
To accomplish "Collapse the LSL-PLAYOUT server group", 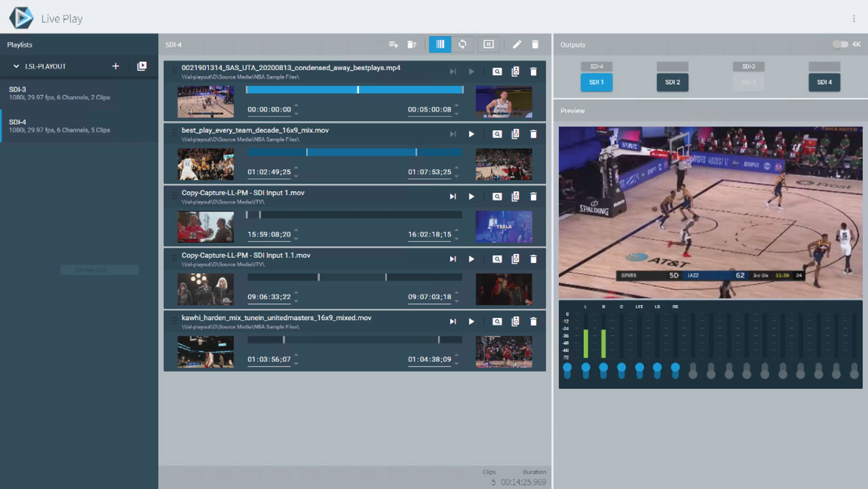I will pyautogui.click(x=16, y=66).
